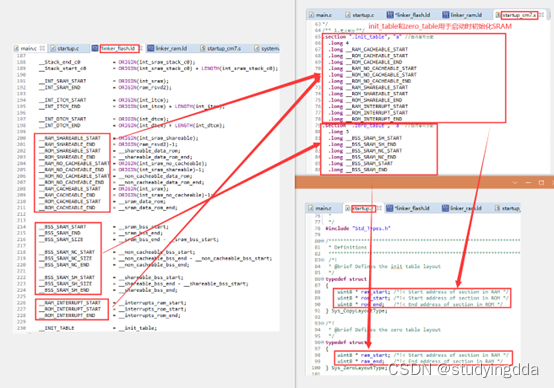
Task: Open main.c tab in top-right editor
Action: click(324, 15)
